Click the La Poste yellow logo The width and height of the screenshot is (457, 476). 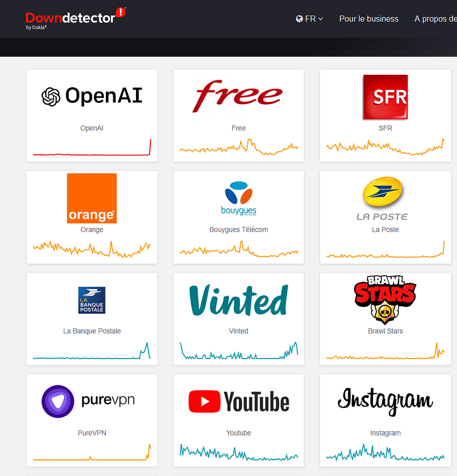click(385, 198)
